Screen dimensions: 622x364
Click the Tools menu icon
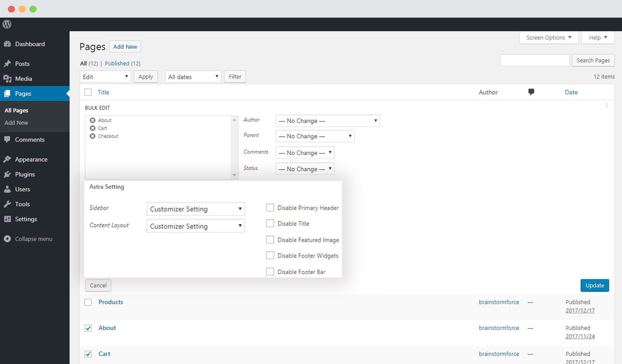click(8, 204)
